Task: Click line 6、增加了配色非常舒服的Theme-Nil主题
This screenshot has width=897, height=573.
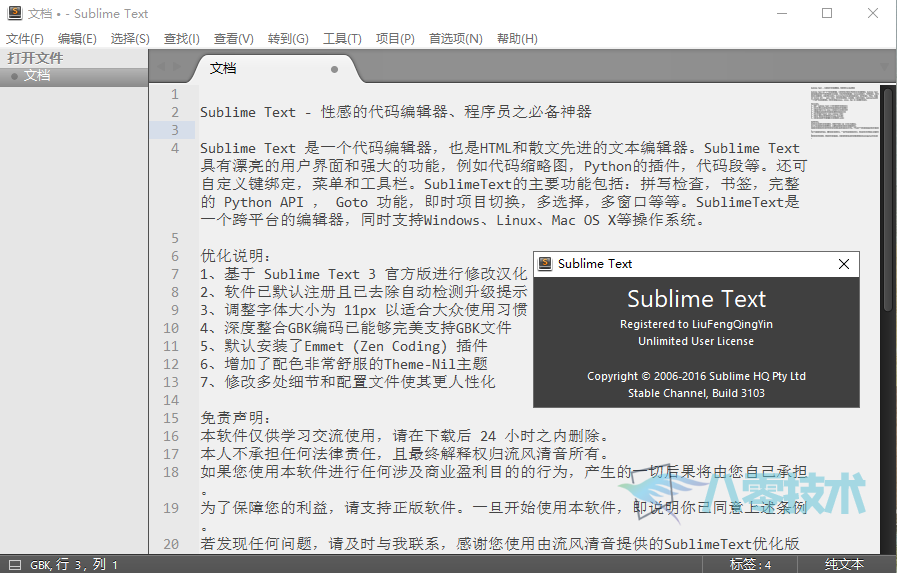Action: point(344,364)
